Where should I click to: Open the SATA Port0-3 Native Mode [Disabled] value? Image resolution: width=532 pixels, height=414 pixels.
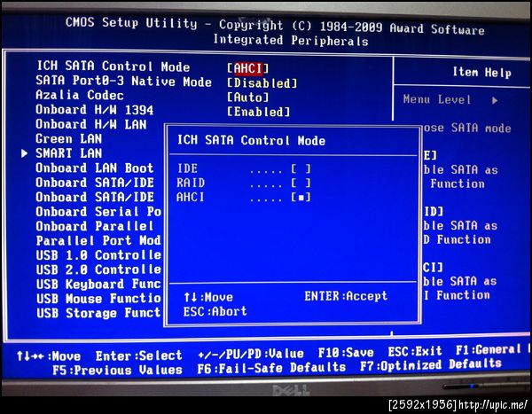[x=262, y=83]
